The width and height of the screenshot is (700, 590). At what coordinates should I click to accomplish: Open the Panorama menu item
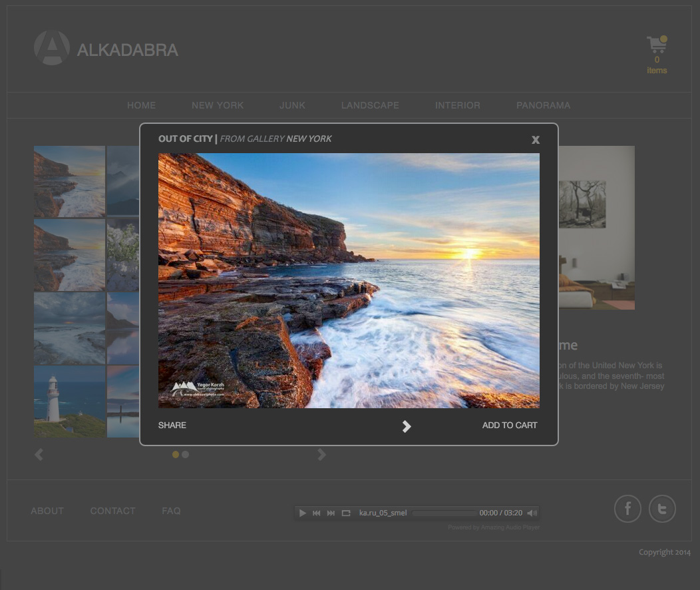click(544, 105)
